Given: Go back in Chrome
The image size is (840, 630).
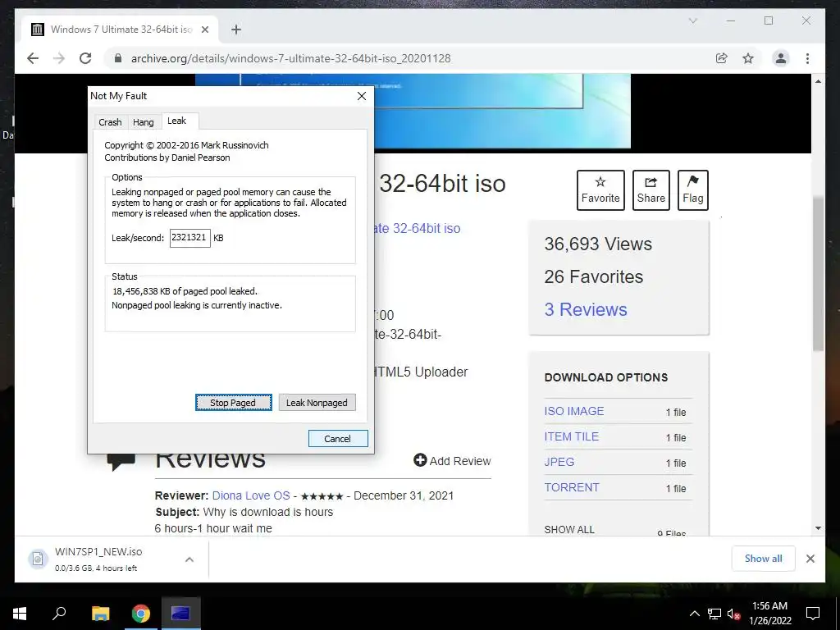Looking at the screenshot, I should pyautogui.click(x=33, y=58).
